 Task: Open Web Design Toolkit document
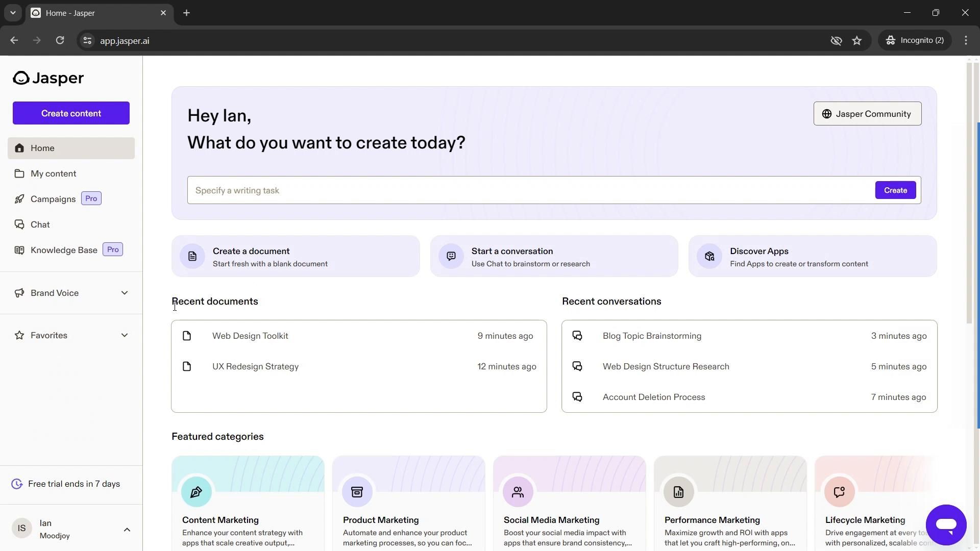(x=250, y=335)
